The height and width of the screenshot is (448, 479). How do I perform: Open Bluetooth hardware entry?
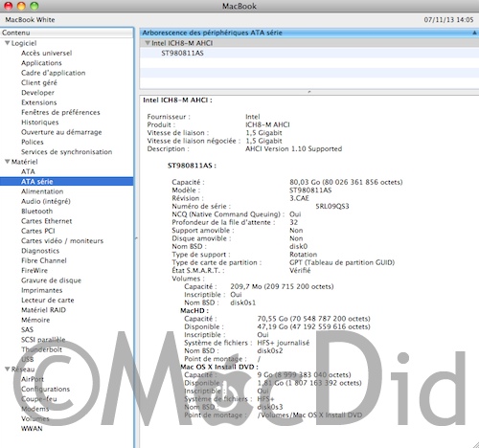37,212
